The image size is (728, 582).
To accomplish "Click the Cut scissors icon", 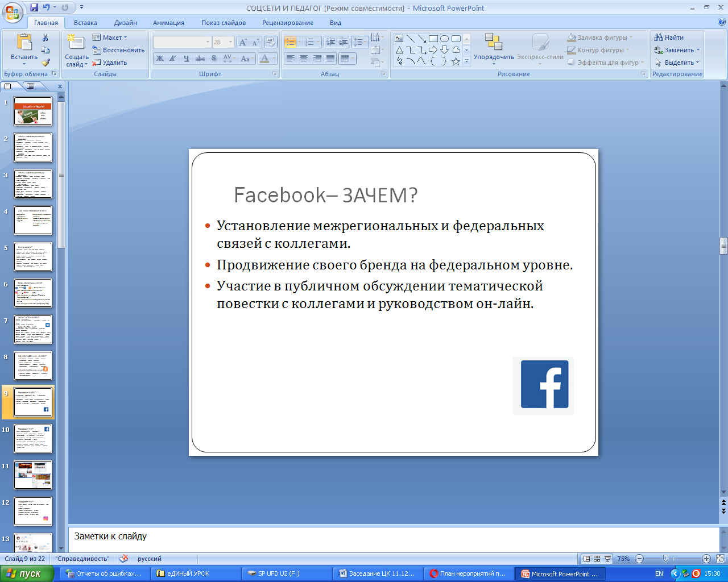I will pyautogui.click(x=45, y=38).
